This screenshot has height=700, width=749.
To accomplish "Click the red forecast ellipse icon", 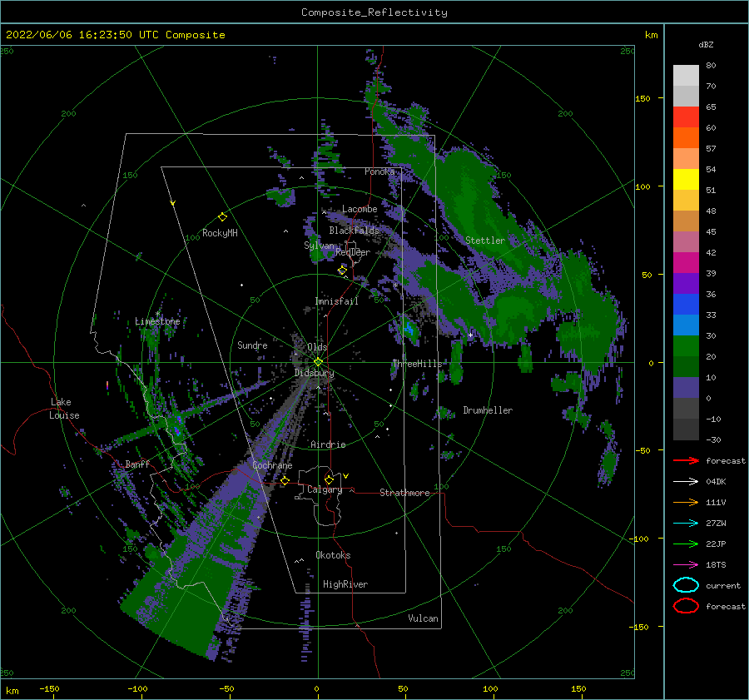I will 686,606.
